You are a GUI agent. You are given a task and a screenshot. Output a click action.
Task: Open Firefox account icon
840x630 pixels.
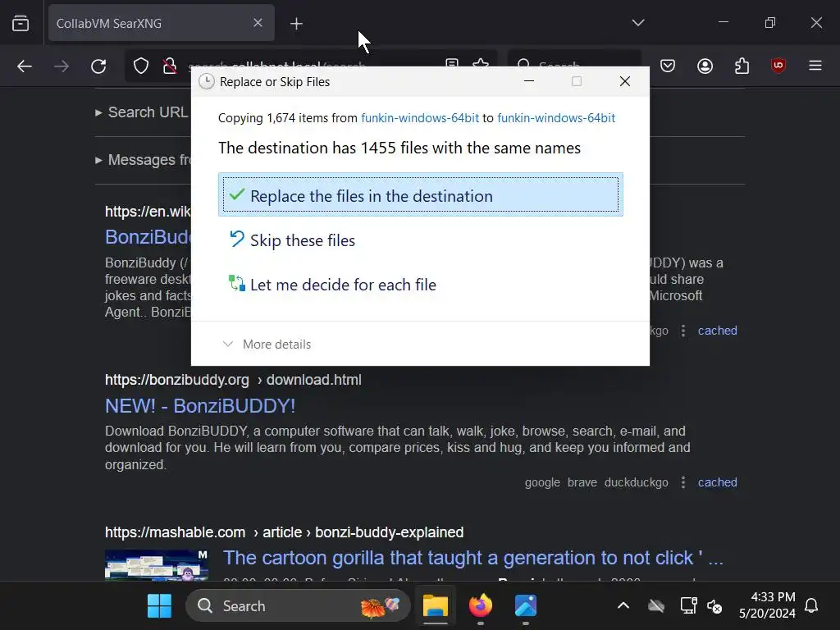(705, 66)
